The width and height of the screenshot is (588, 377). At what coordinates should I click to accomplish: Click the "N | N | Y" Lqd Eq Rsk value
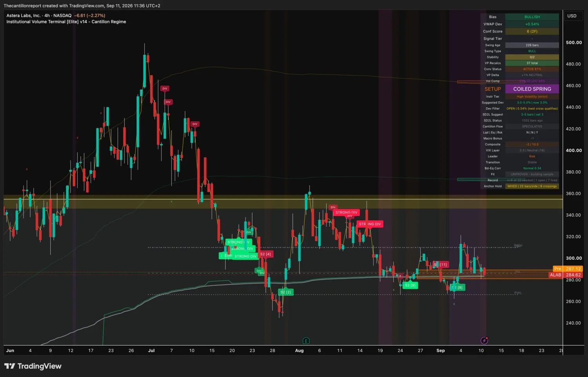(x=532, y=133)
